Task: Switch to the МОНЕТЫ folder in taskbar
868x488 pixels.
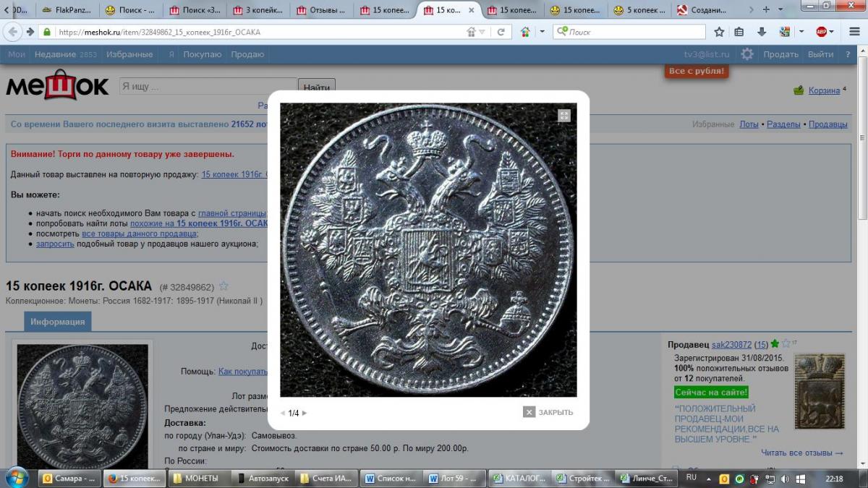Action: 200,479
